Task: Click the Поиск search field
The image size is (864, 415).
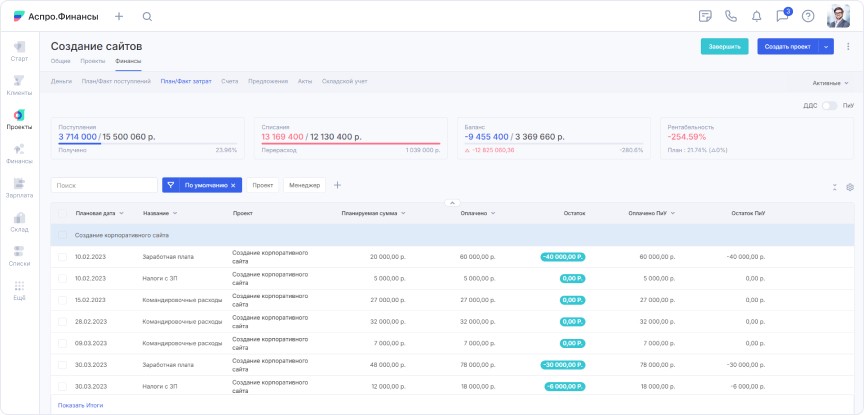Action: click(x=104, y=185)
